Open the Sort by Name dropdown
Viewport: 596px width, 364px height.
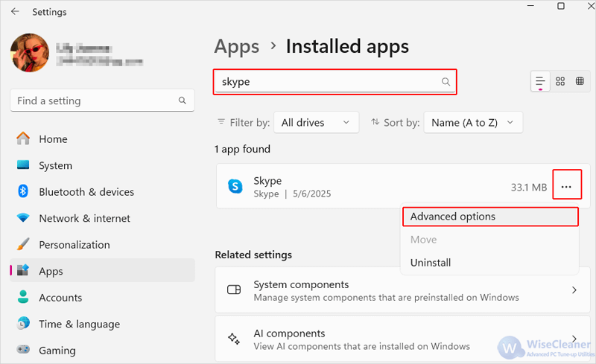pyautogui.click(x=473, y=122)
